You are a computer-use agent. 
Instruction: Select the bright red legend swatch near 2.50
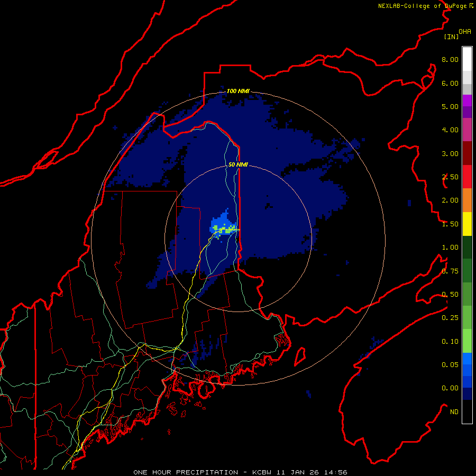click(467, 177)
